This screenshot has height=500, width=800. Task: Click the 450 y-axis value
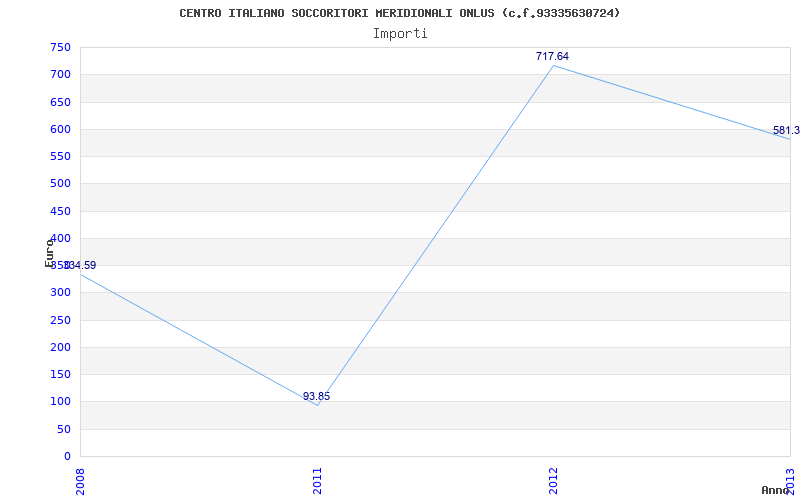pos(60,211)
